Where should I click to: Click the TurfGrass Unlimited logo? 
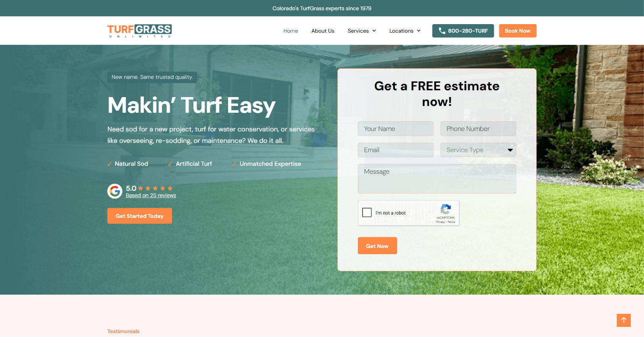pyautogui.click(x=139, y=31)
